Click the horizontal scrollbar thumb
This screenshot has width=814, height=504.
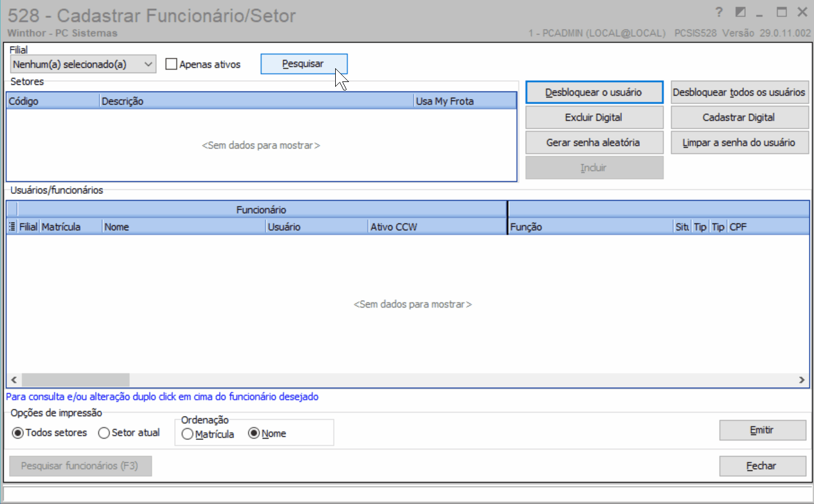click(75, 379)
